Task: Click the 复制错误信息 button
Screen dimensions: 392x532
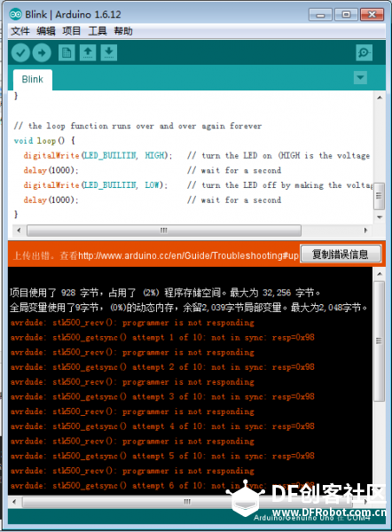Action: point(341,254)
